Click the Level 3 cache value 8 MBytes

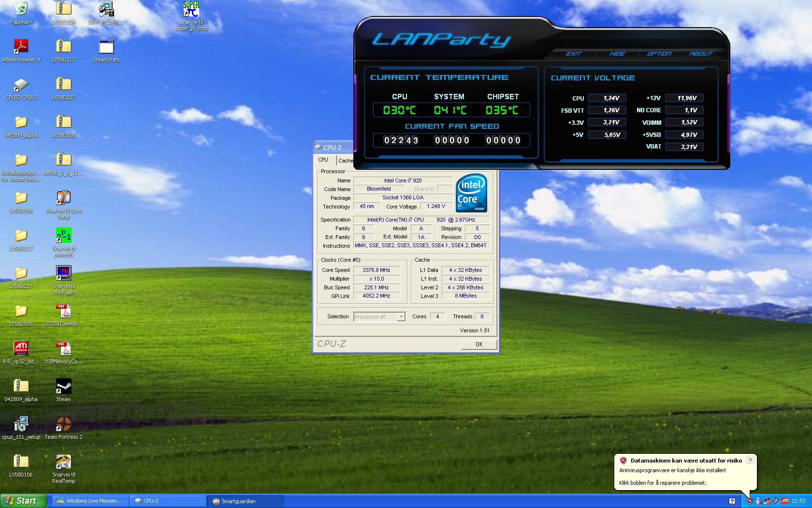point(465,296)
